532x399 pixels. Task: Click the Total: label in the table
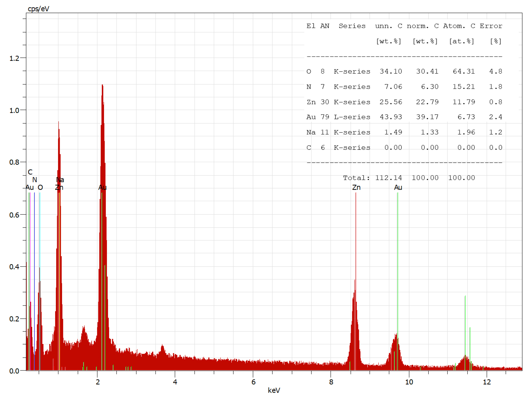pyautogui.click(x=356, y=178)
